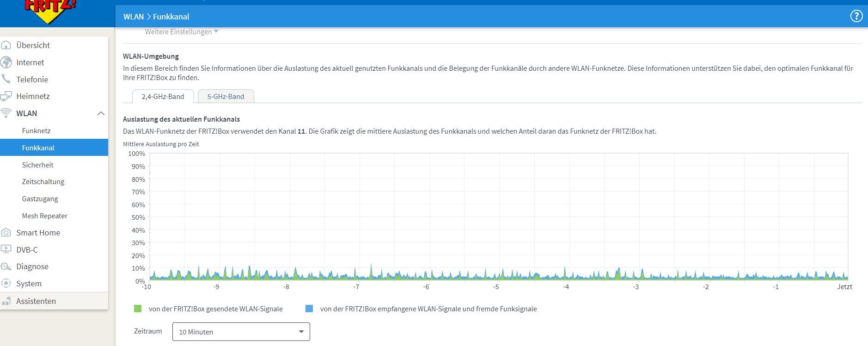Click the 'Zeitraum' label

(148, 331)
